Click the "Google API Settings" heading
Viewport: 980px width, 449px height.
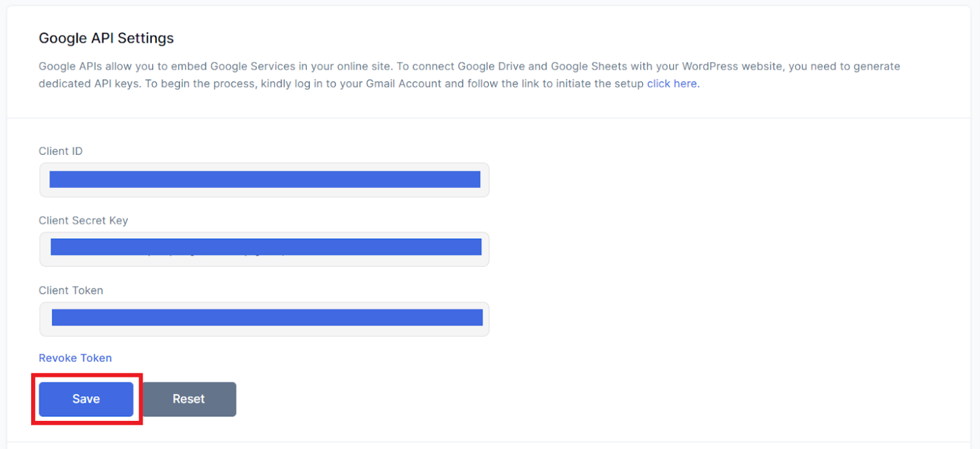(x=106, y=38)
